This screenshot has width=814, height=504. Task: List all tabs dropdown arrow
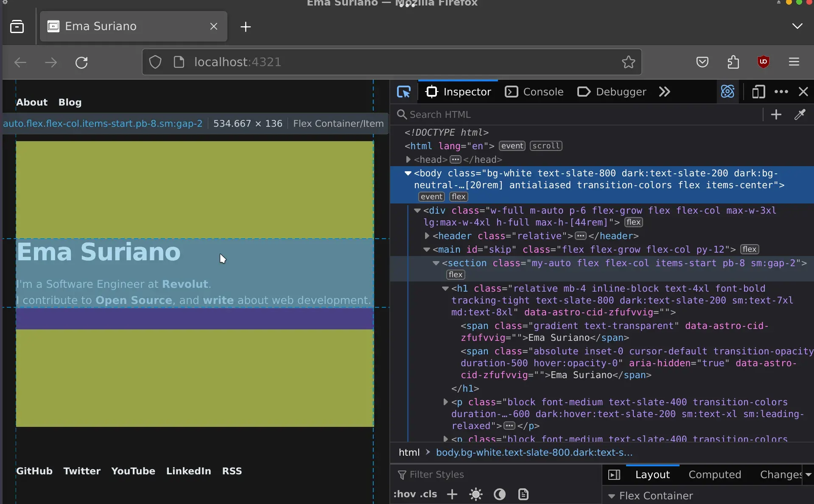[x=797, y=26]
